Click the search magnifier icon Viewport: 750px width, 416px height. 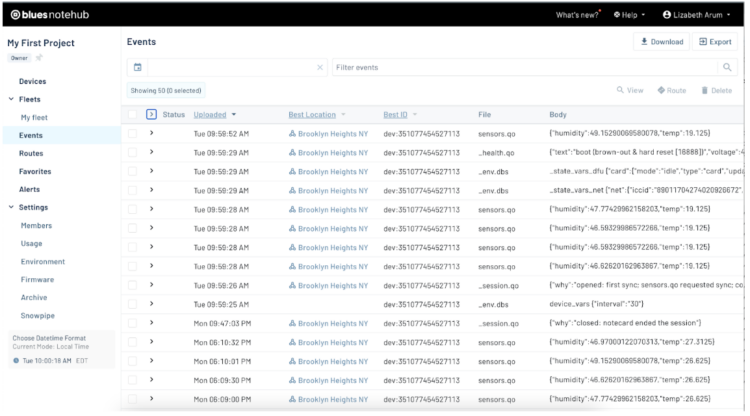[727, 67]
